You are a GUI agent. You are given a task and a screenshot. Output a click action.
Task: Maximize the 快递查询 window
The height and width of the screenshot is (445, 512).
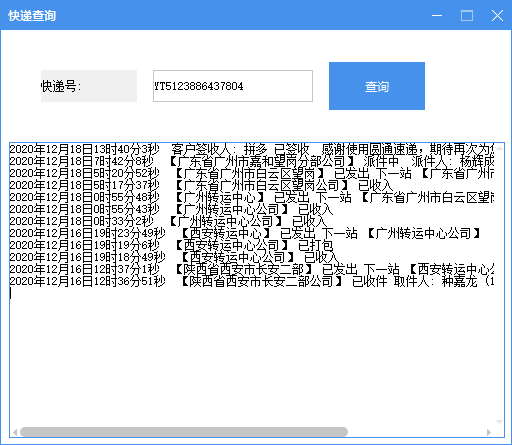(467, 15)
